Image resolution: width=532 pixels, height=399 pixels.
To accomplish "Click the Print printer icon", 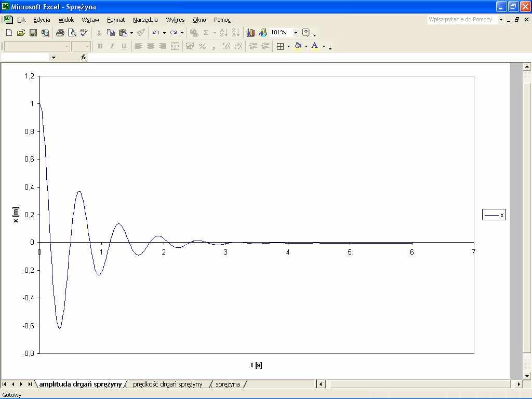I will pos(60,33).
